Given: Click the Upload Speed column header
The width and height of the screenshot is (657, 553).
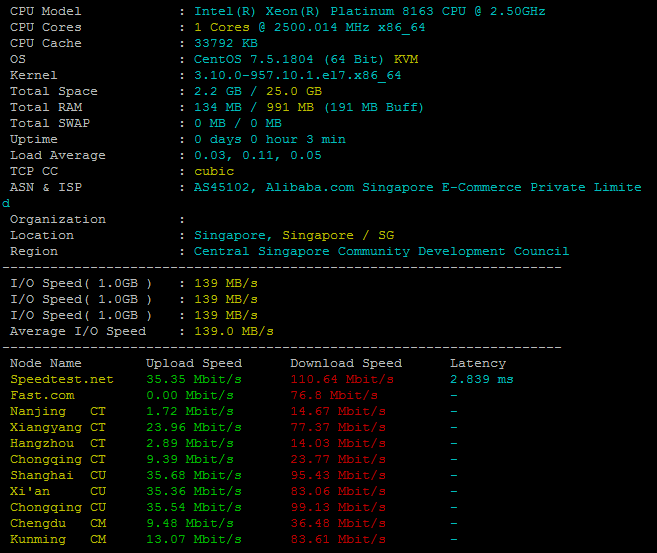Looking at the screenshot, I should [x=194, y=363].
